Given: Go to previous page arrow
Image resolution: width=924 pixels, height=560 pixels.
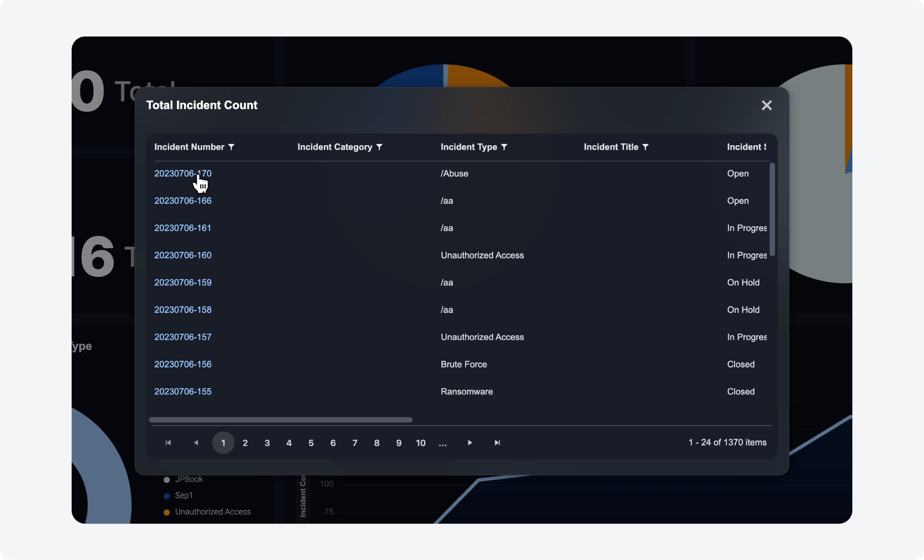Looking at the screenshot, I should pyautogui.click(x=196, y=443).
